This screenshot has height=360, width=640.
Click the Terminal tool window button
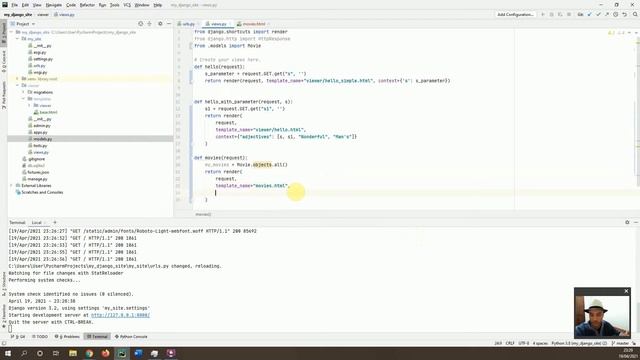(x=97, y=337)
